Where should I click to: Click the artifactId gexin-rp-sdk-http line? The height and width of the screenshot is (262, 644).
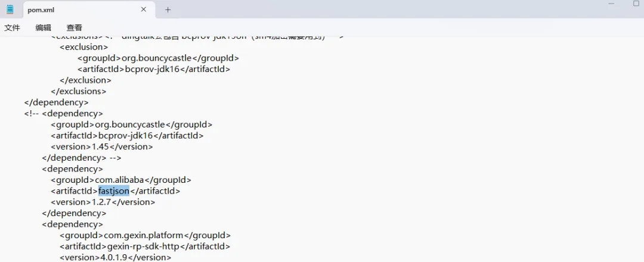point(145,247)
